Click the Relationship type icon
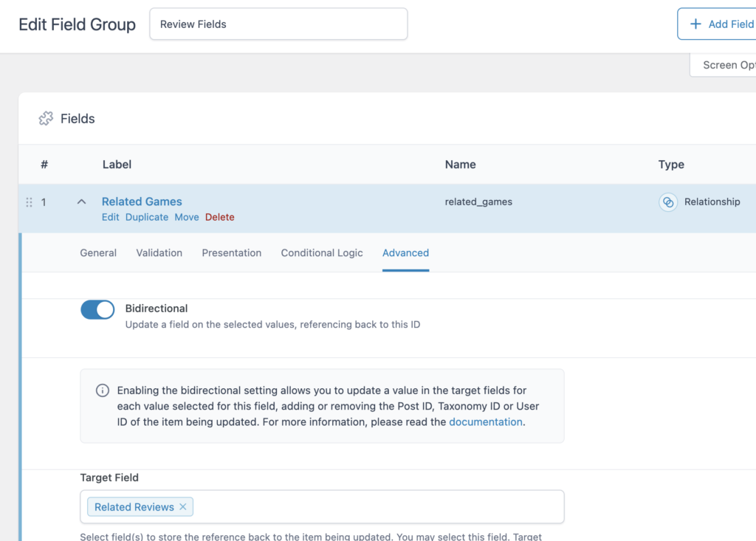 pos(667,202)
